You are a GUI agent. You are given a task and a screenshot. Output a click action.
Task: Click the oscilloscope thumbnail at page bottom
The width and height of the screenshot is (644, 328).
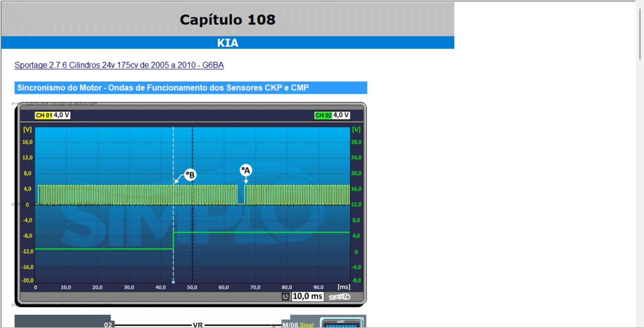point(341,323)
